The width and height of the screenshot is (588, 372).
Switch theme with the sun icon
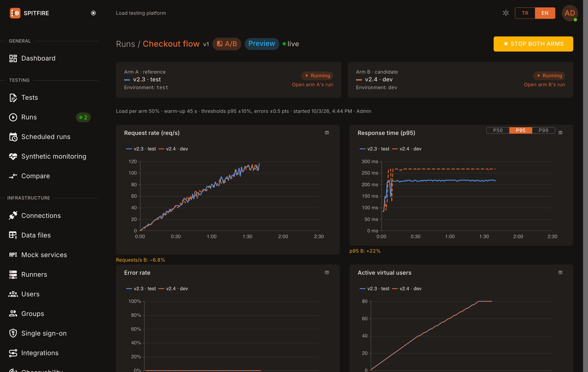(506, 13)
